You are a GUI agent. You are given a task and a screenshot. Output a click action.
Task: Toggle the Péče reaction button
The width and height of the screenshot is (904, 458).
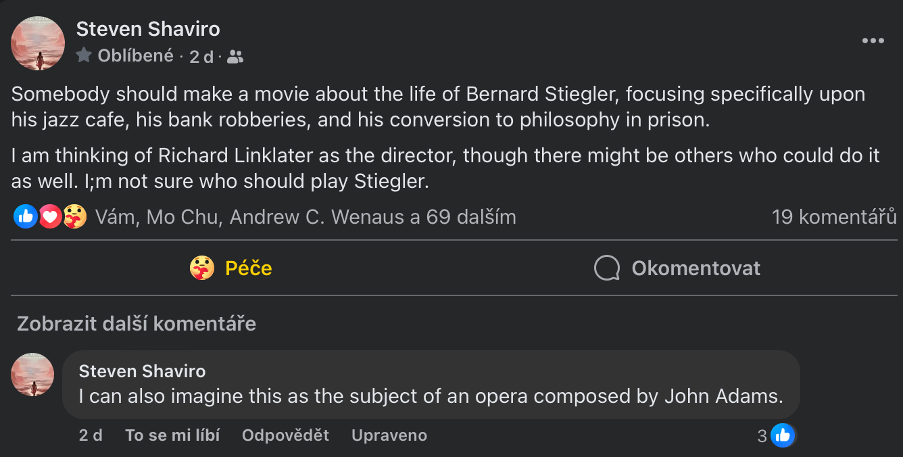[231, 268]
